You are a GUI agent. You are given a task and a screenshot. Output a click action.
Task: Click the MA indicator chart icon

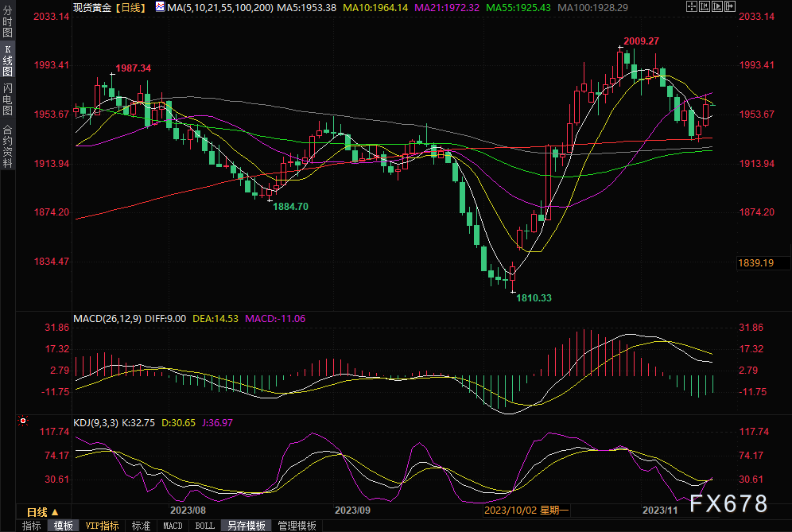(x=160, y=6)
